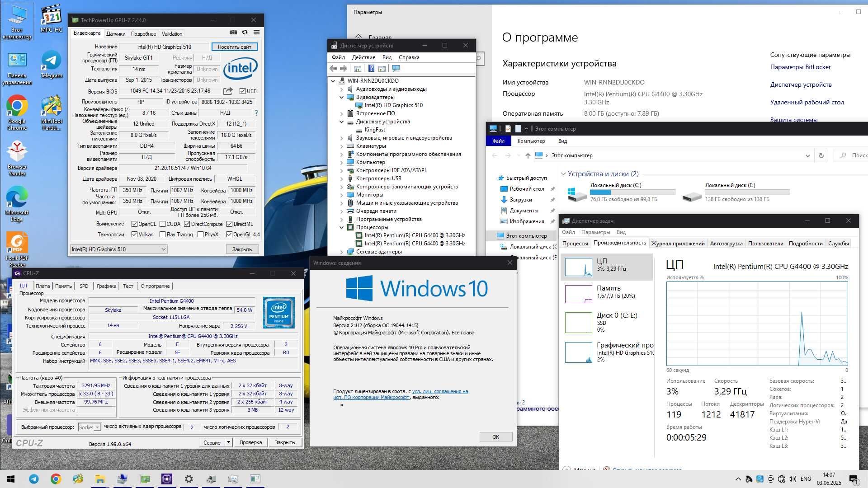The height and width of the screenshot is (488, 868).
Task: Click the Explorer address bar path field
Action: [674, 155]
